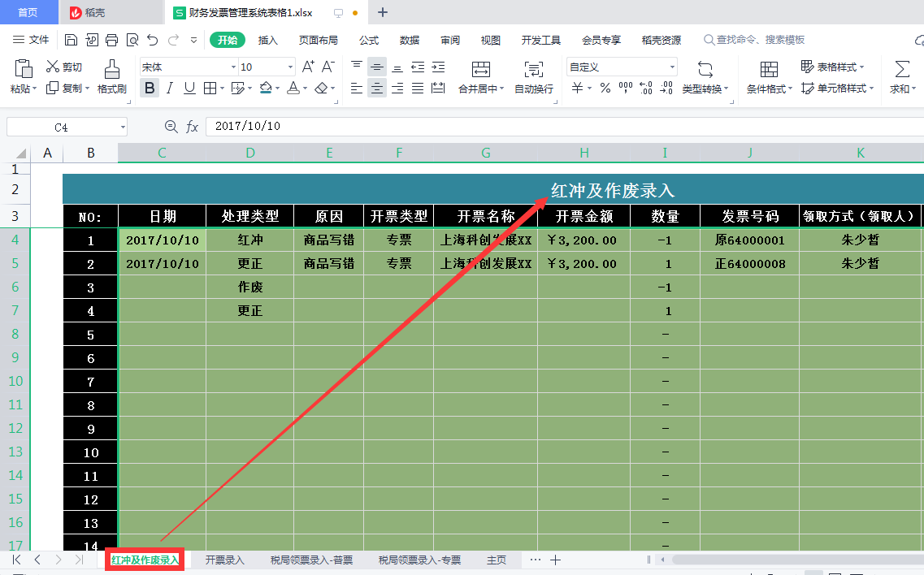Click the Borders icon
Screen dimensions: 924x575
(210, 89)
